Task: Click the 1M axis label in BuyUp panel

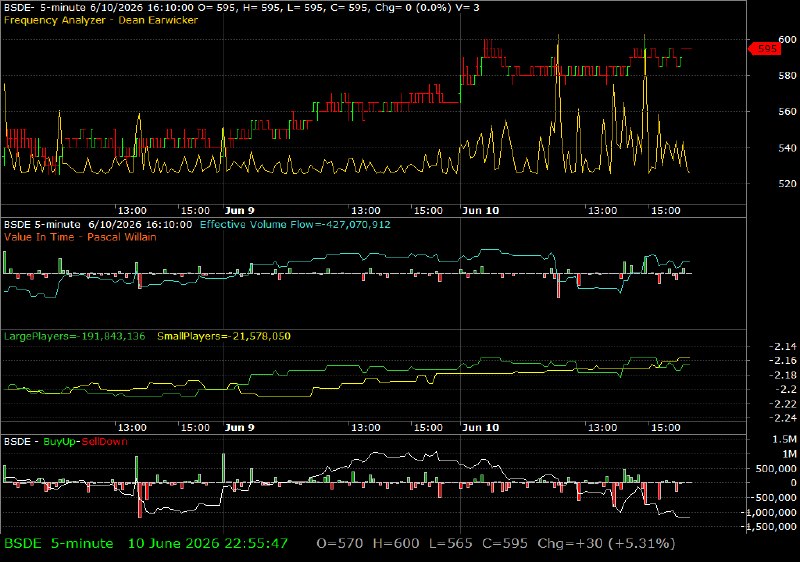Action: [x=789, y=454]
